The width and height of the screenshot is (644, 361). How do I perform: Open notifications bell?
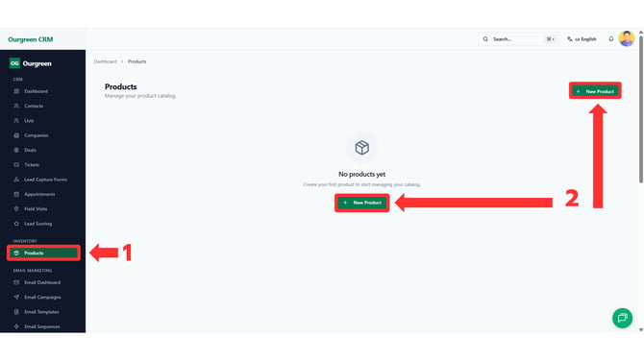[611, 39]
